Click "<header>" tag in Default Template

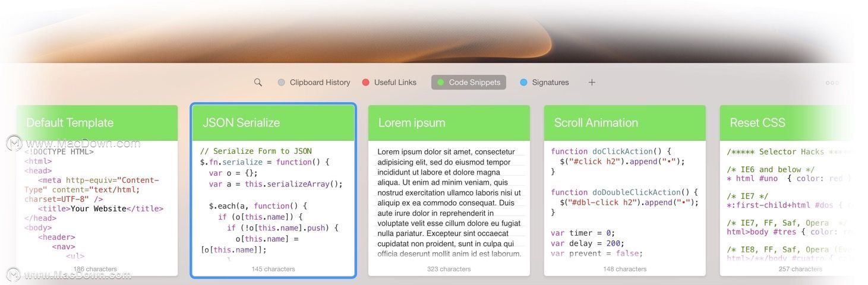pos(57,237)
